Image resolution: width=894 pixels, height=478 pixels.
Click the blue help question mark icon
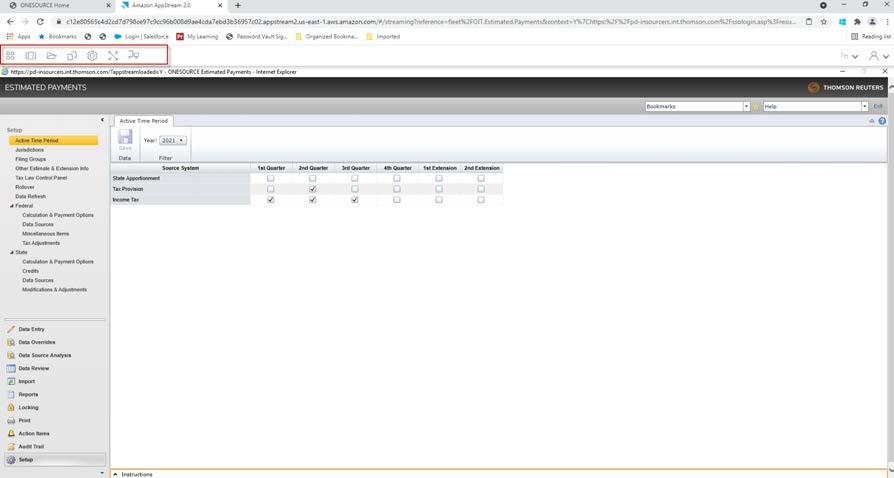pos(882,121)
